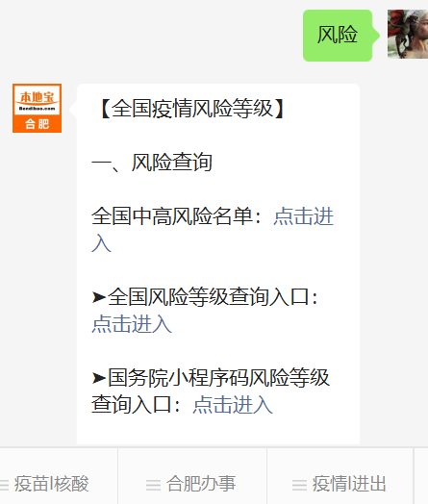Viewport: 428px width, 504px height.
Task: Open 全国中高风险名单 点击进入 link
Action: (303, 216)
